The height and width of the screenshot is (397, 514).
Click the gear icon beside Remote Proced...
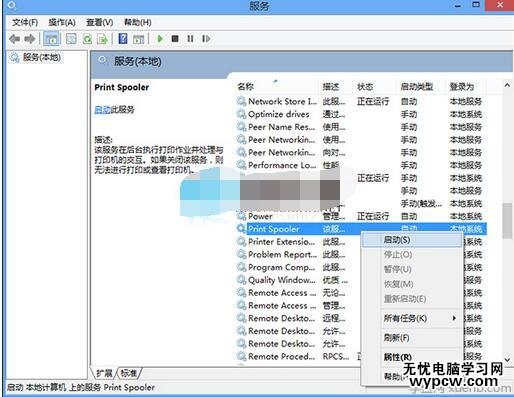coord(241,356)
